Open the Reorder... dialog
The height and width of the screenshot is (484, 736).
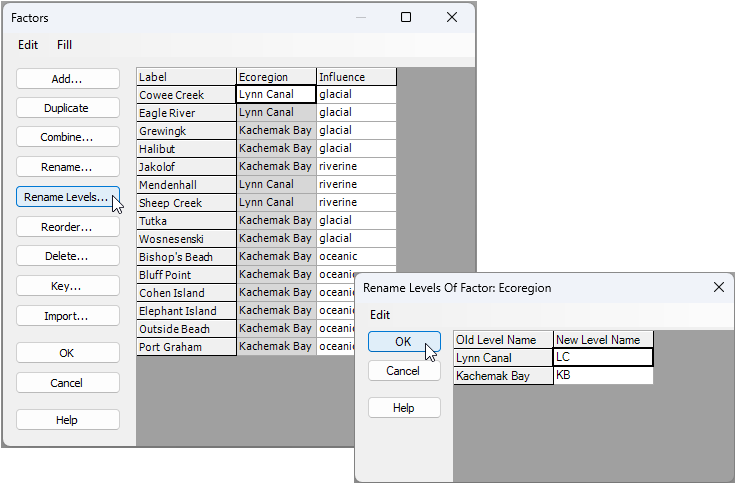click(68, 227)
